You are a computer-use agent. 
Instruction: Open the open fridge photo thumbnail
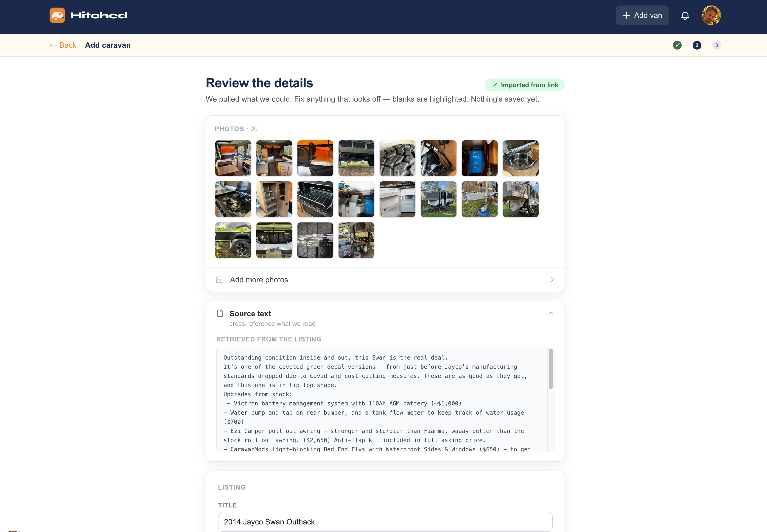(397, 199)
